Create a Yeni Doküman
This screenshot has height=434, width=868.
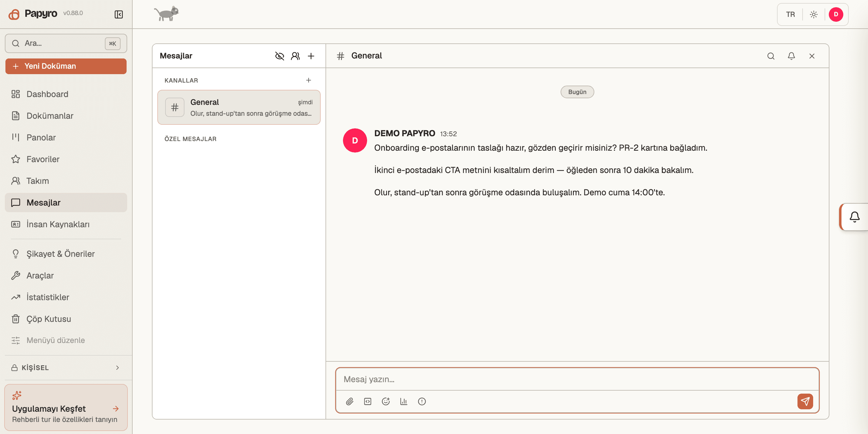pos(66,66)
